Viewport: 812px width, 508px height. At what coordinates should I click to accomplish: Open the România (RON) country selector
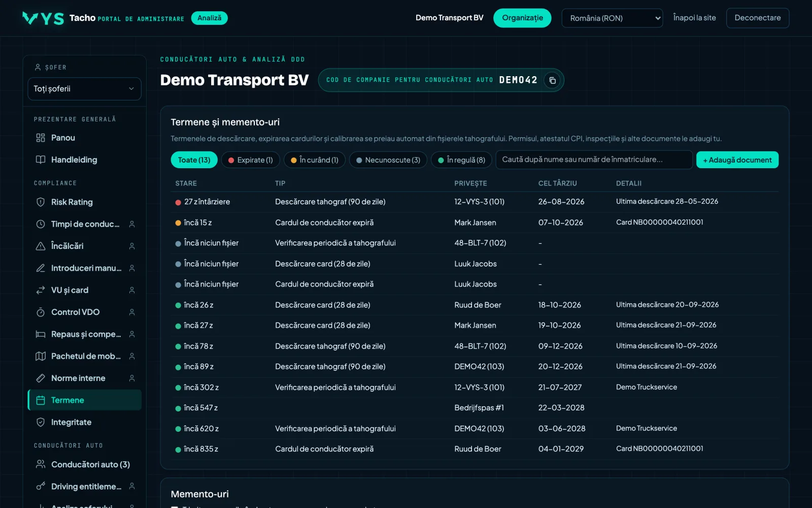click(x=612, y=18)
